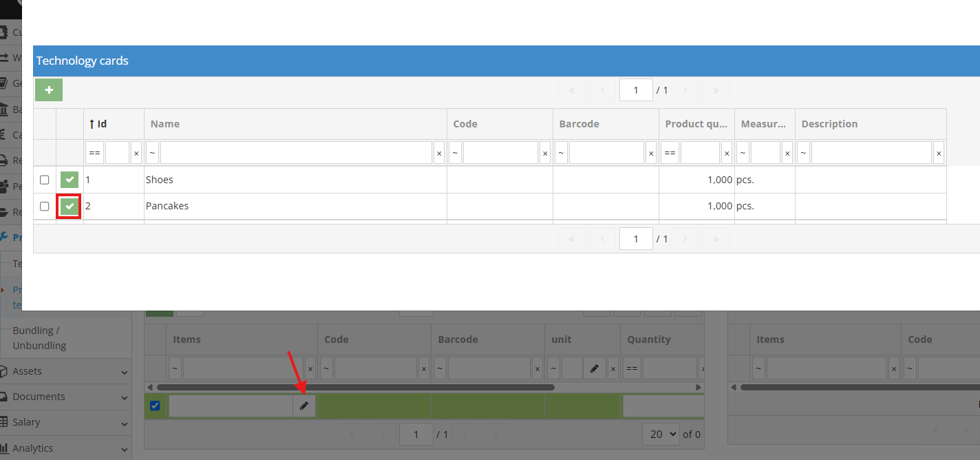Screen dimensions: 980x460
Task: Clear the Barcode filter with x button
Action: point(651,153)
